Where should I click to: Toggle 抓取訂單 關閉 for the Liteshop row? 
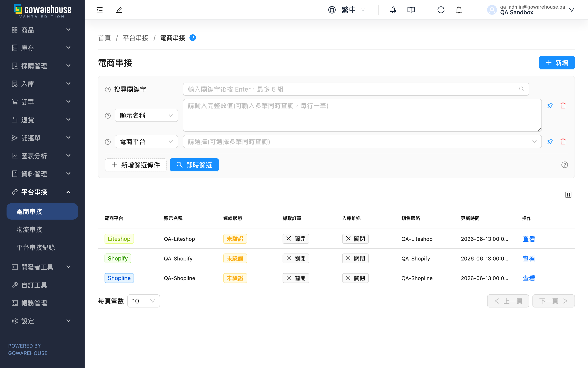click(296, 239)
